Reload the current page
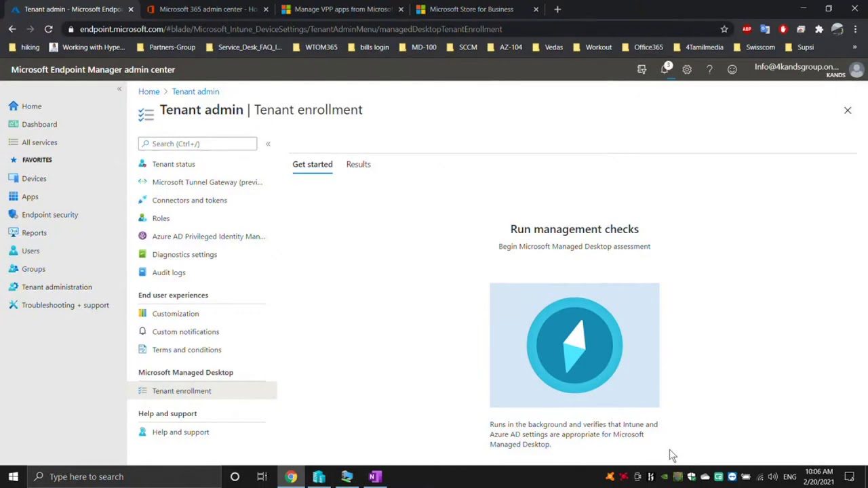The width and height of the screenshot is (868, 488). (48, 29)
